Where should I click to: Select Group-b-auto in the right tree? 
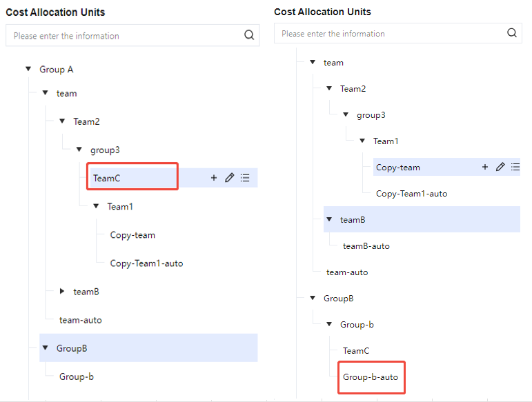click(371, 377)
